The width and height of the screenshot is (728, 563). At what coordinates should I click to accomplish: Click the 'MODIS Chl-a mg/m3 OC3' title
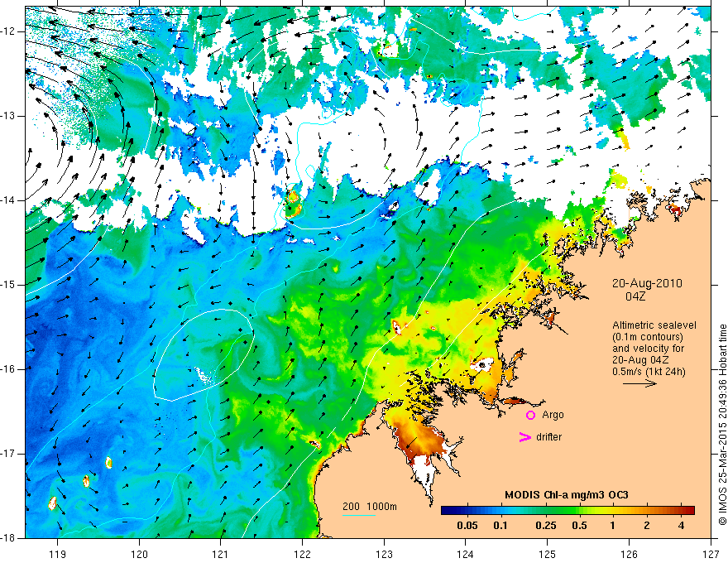567,495
